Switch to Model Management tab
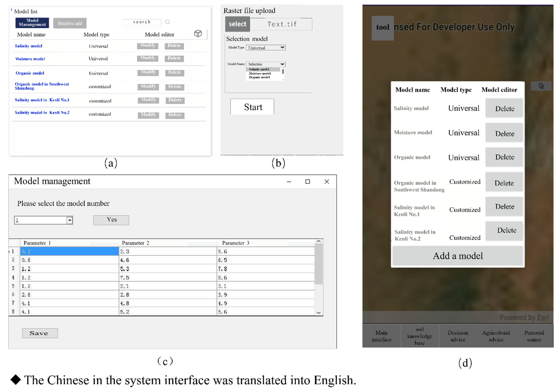Image resolution: width=560 pixels, height=392 pixels. tap(32, 23)
